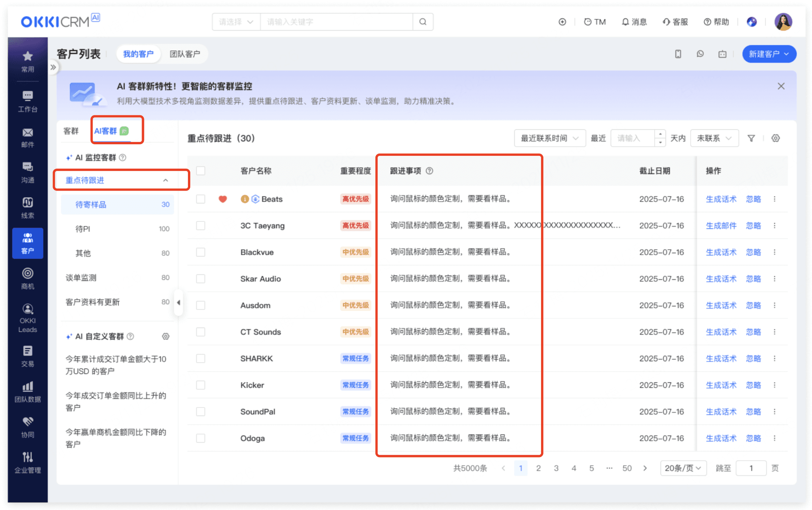Toggle the select-all header checkbox
Image resolution: width=812 pixels, height=510 pixels.
[200, 171]
